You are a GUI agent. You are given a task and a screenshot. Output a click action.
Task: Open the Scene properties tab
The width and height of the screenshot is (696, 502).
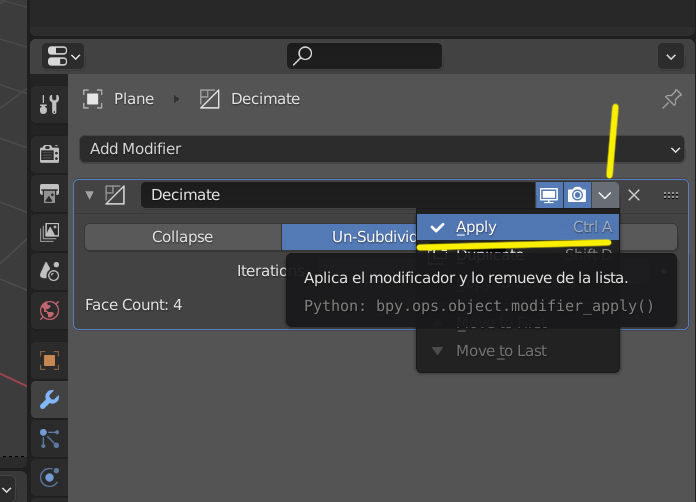tap(49, 270)
